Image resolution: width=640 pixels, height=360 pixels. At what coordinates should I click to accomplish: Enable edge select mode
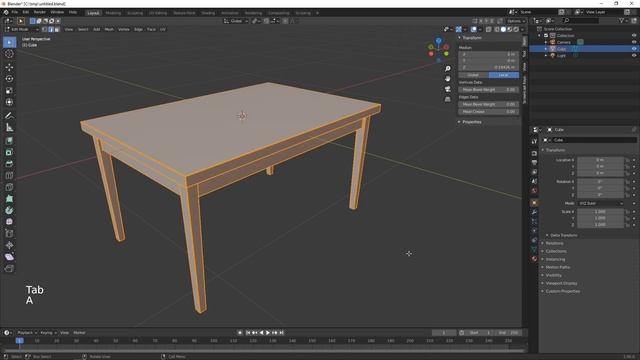point(51,29)
